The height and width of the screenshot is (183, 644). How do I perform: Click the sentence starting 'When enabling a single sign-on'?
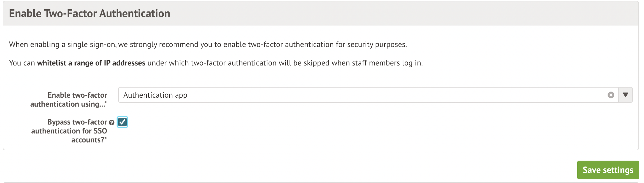pos(208,44)
